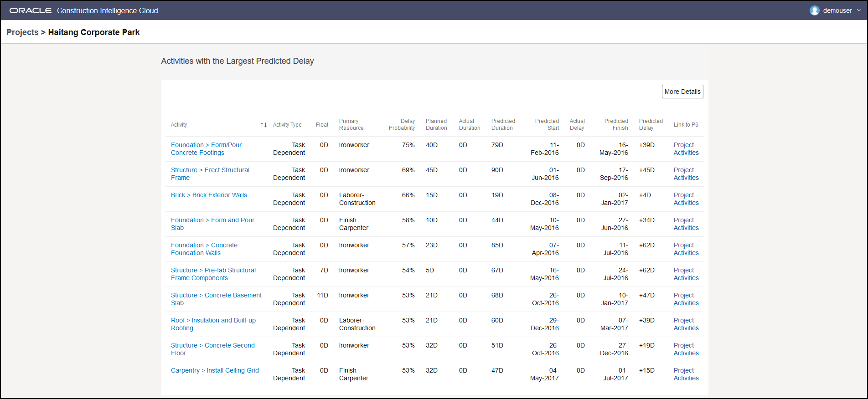This screenshot has height=399, width=868.
Task: Select the 11D float value cell
Action: 323,295
